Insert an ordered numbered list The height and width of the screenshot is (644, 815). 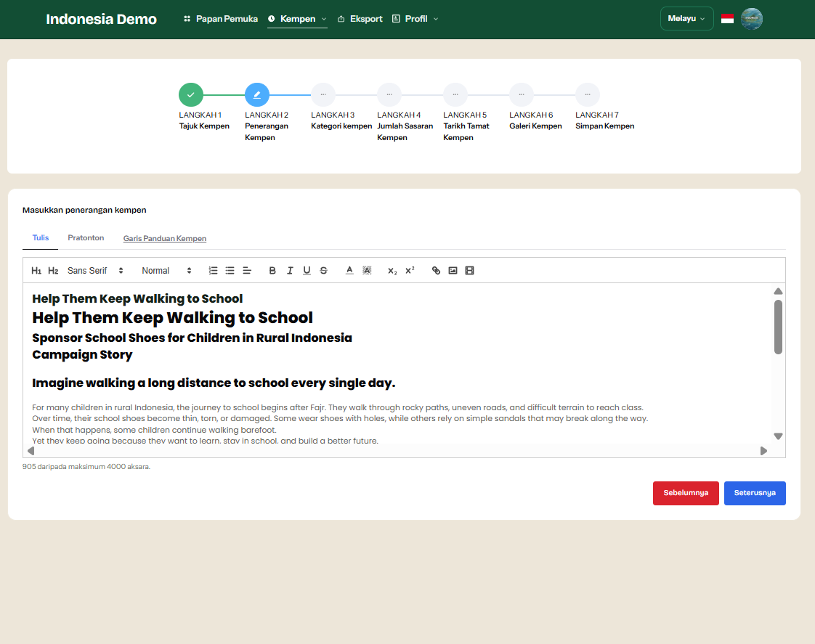[213, 271]
